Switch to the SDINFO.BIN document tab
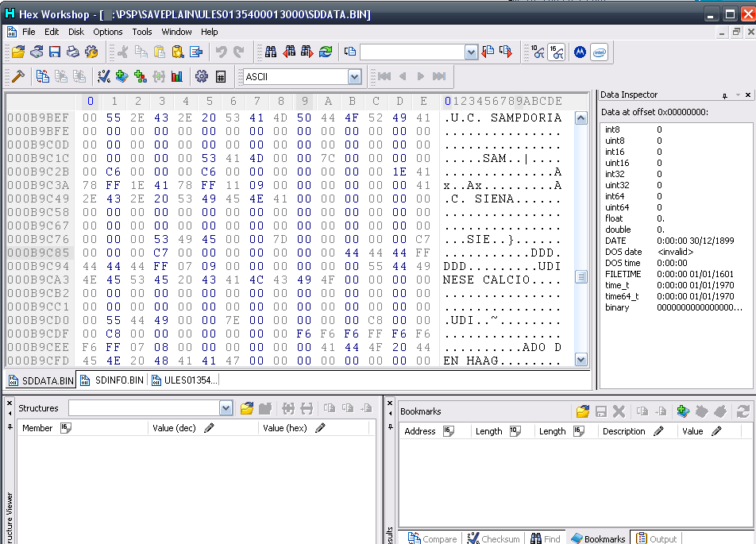This screenshot has height=544, width=756. (112, 380)
